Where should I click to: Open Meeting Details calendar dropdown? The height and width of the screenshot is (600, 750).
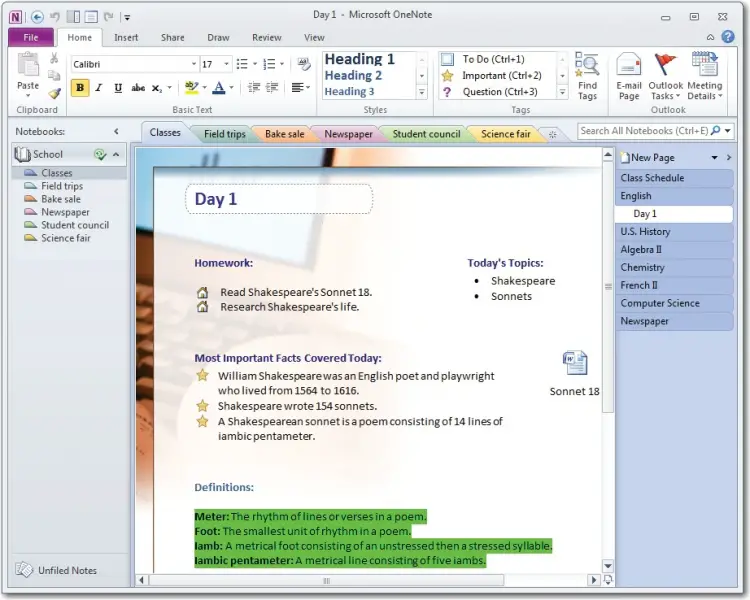coord(705,77)
